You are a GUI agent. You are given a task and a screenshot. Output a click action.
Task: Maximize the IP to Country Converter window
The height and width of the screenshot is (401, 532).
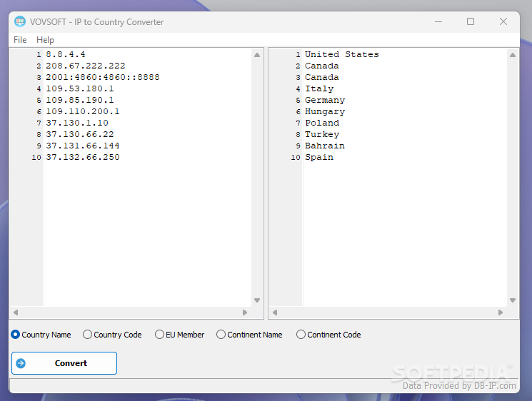[471, 21]
